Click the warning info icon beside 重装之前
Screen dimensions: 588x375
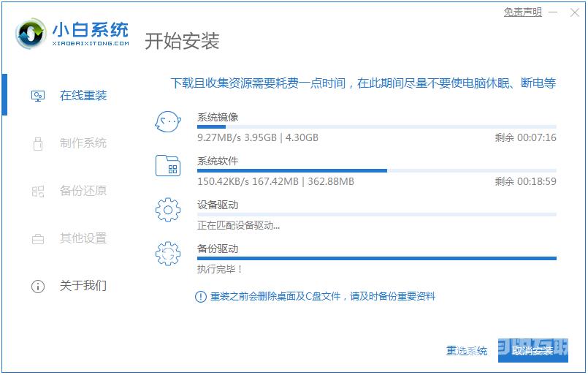[201, 297]
